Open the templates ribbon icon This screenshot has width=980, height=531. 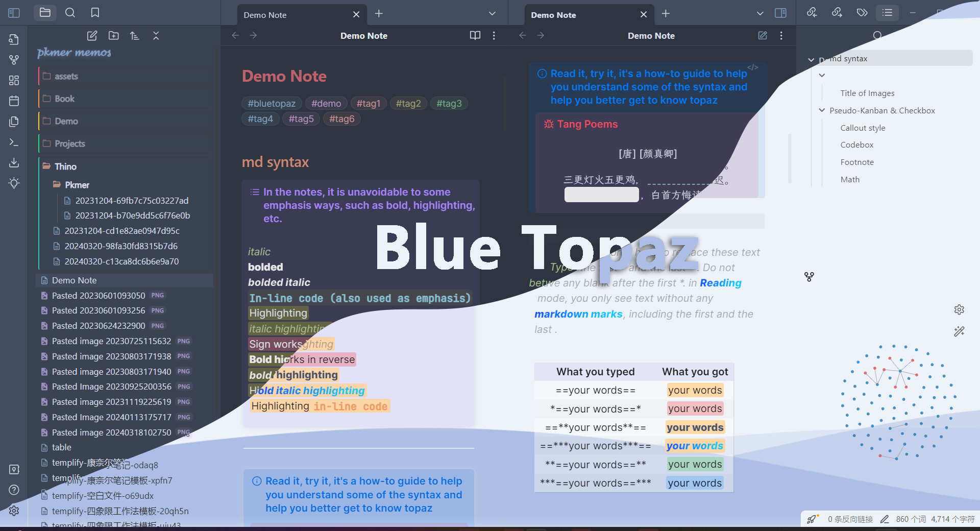click(x=14, y=122)
